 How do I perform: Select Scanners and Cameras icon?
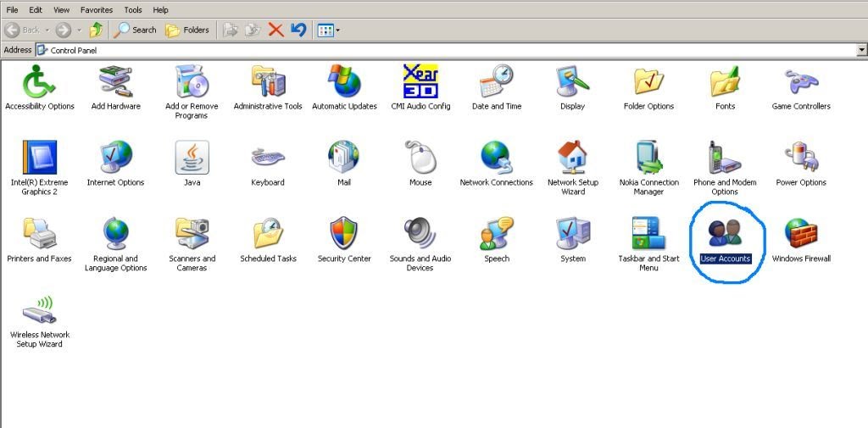point(192,233)
